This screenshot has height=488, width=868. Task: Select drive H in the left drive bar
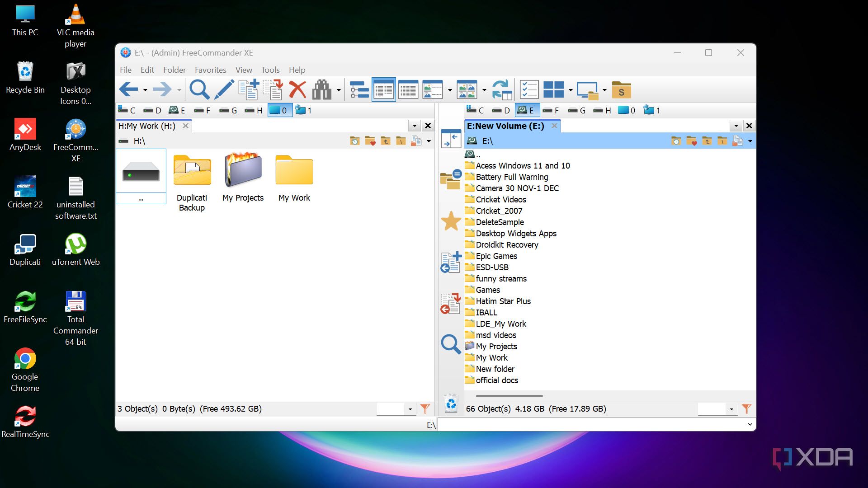point(253,110)
